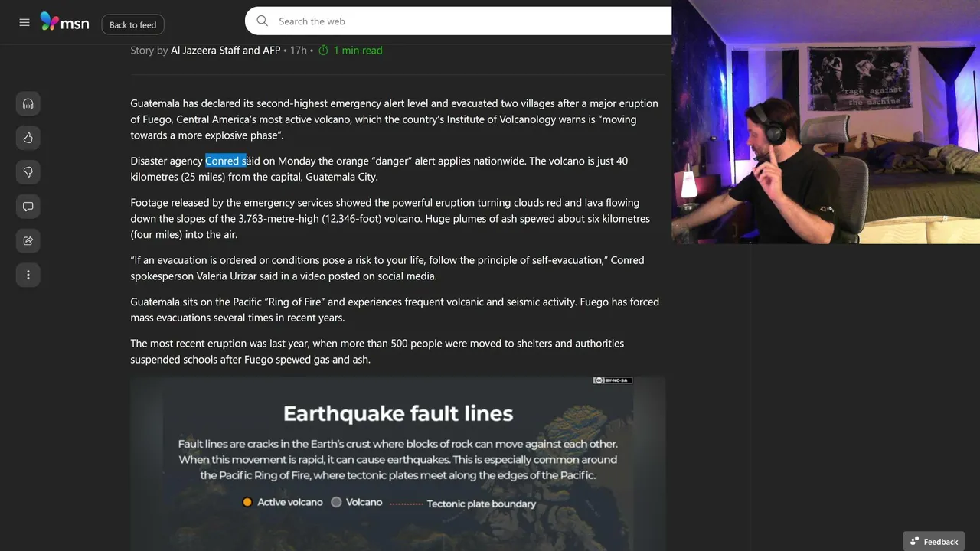Click the 1 min read timer icon

point(323,51)
